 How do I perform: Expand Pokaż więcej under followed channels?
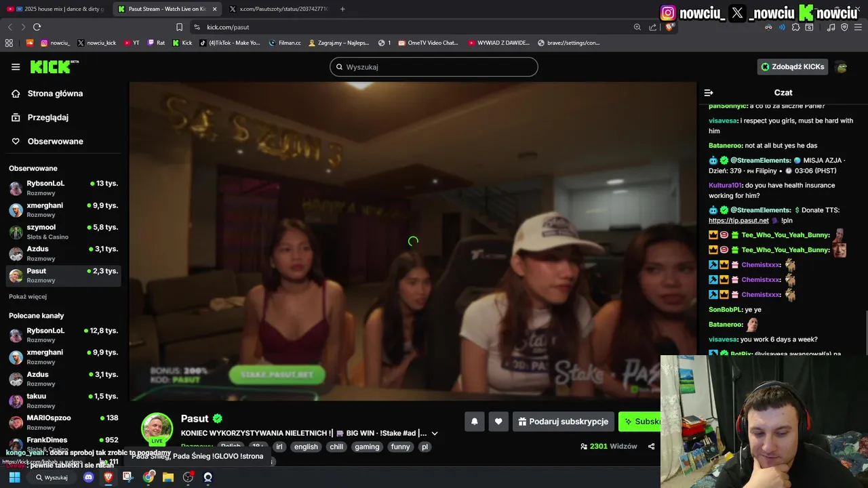(x=28, y=296)
